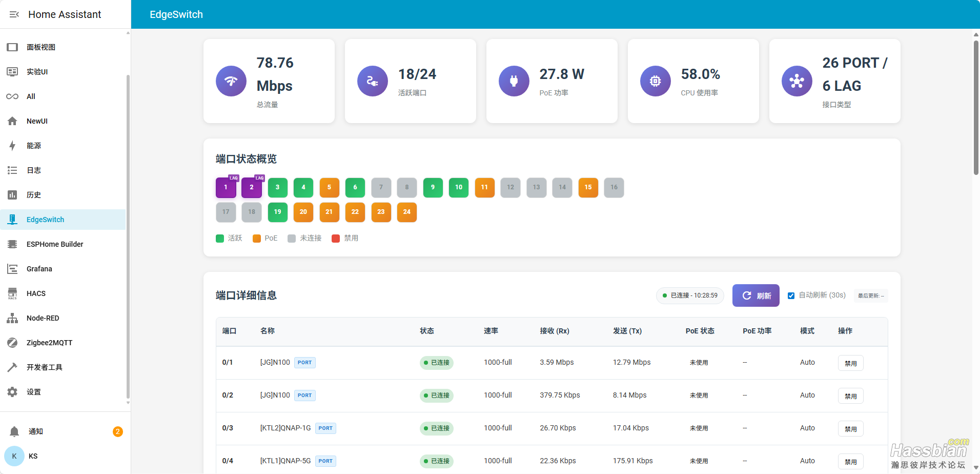
Task: Select orange PoE port 5 tile
Action: click(329, 187)
